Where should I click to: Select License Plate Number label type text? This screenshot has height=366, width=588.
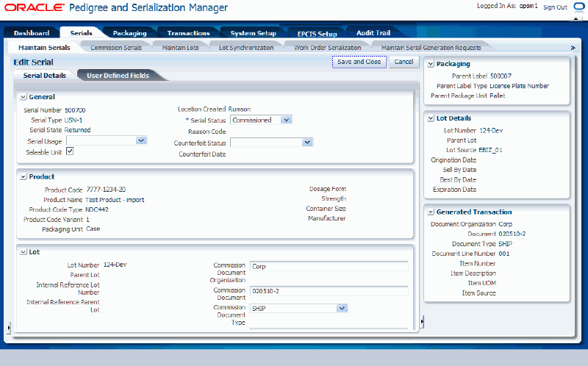tap(519, 86)
